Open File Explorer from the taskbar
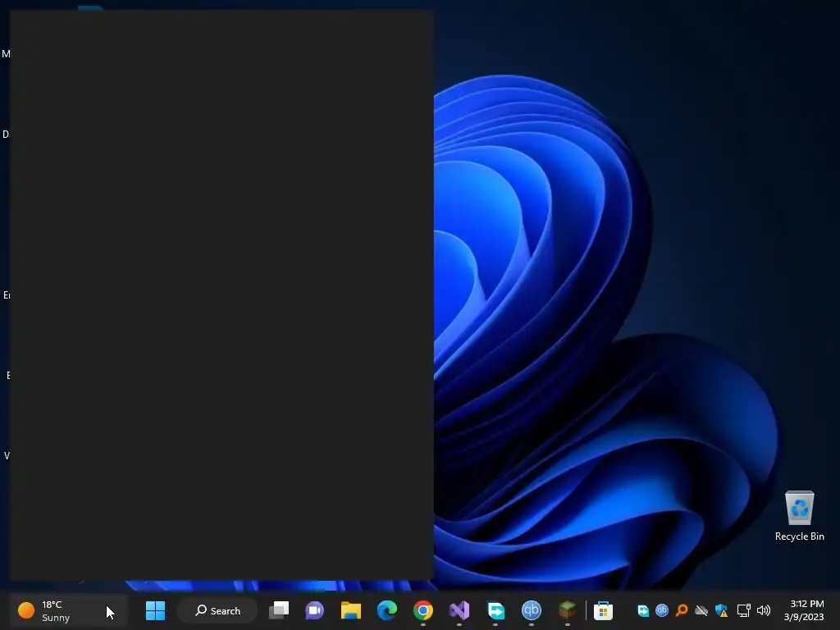 (x=351, y=610)
